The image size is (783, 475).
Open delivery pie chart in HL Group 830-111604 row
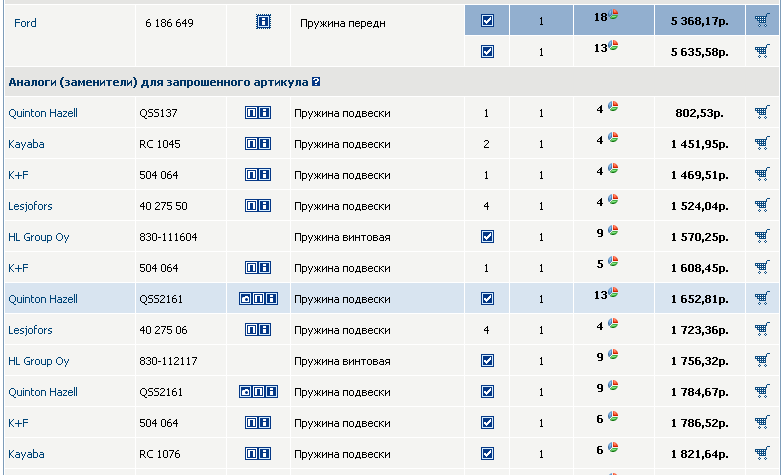(613, 230)
